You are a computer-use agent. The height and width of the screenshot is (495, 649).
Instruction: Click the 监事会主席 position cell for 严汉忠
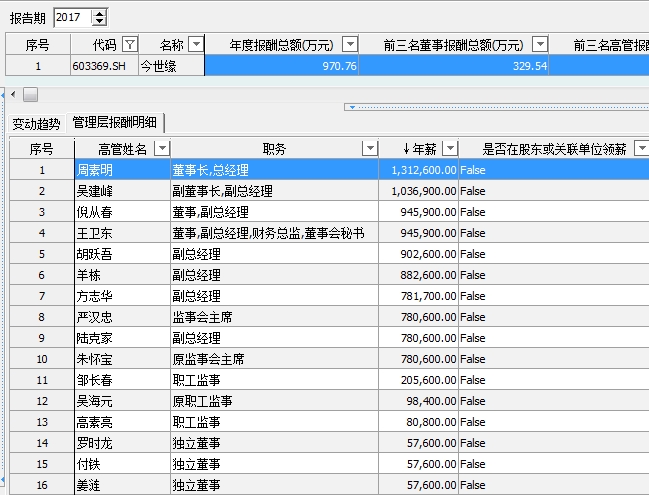tap(275, 317)
